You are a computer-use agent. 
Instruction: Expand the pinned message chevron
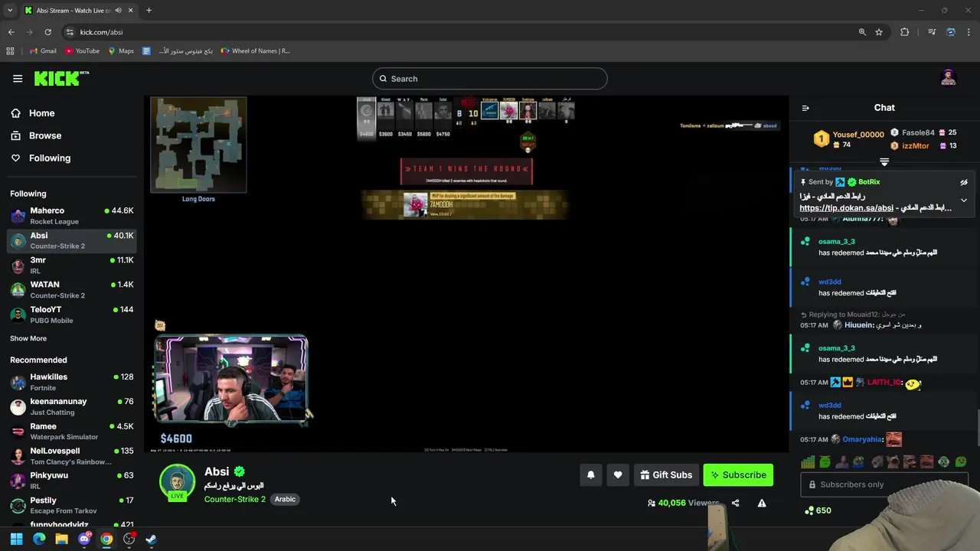click(964, 201)
